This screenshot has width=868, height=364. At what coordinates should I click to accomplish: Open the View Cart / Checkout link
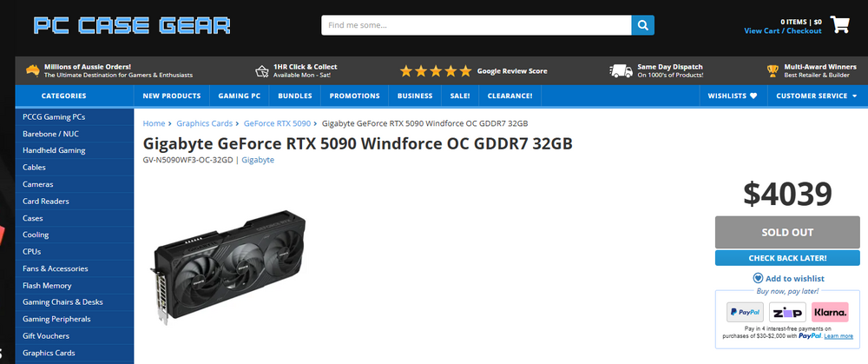tap(782, 31)
